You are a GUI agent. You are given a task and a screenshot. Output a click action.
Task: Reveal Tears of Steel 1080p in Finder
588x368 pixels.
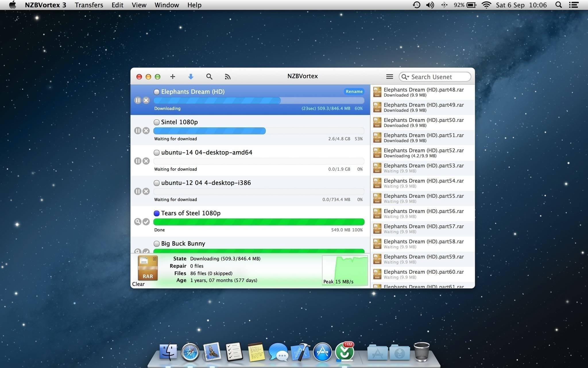(138, 222)
